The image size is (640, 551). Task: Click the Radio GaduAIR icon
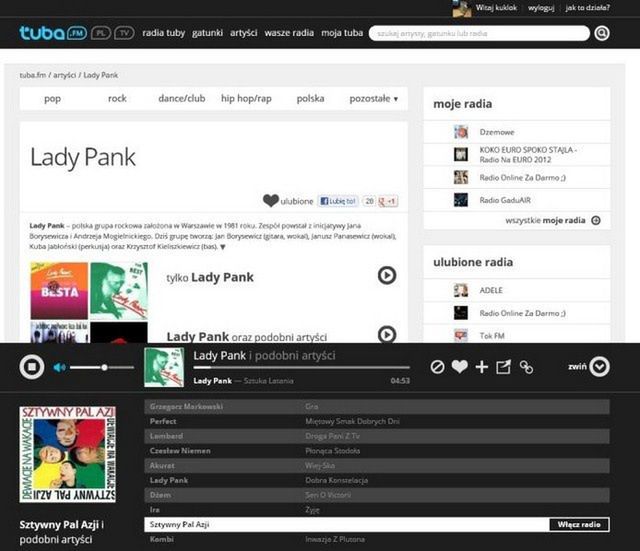click(x=461, y=200)
